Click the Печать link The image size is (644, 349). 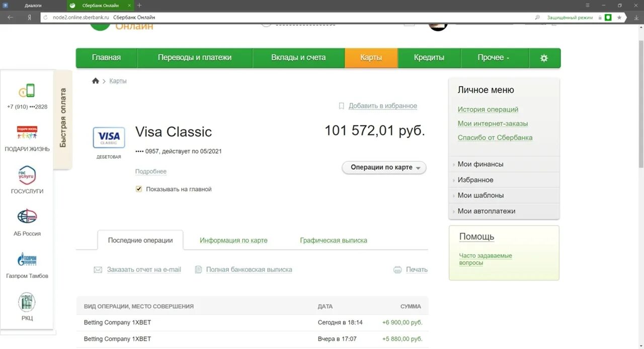pos(417,269)
